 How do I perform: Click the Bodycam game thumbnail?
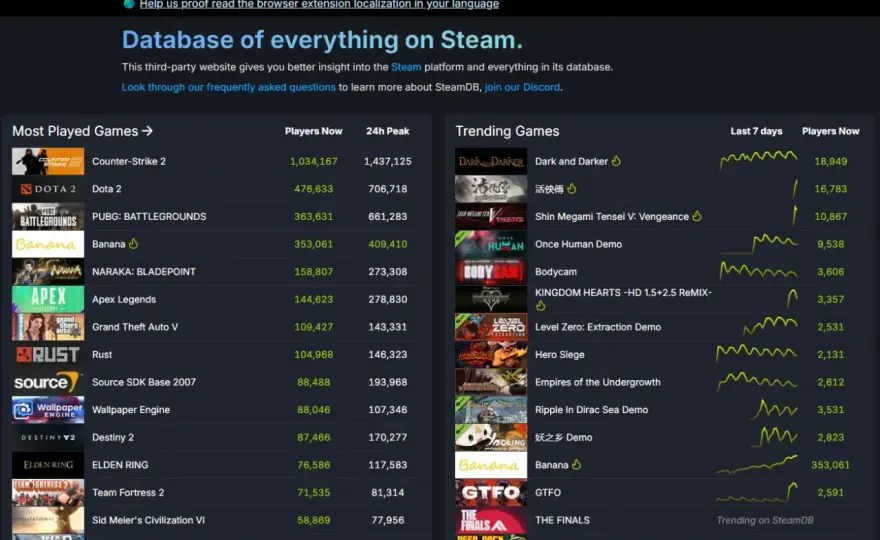pyautogui.click(x=491, y=272)
